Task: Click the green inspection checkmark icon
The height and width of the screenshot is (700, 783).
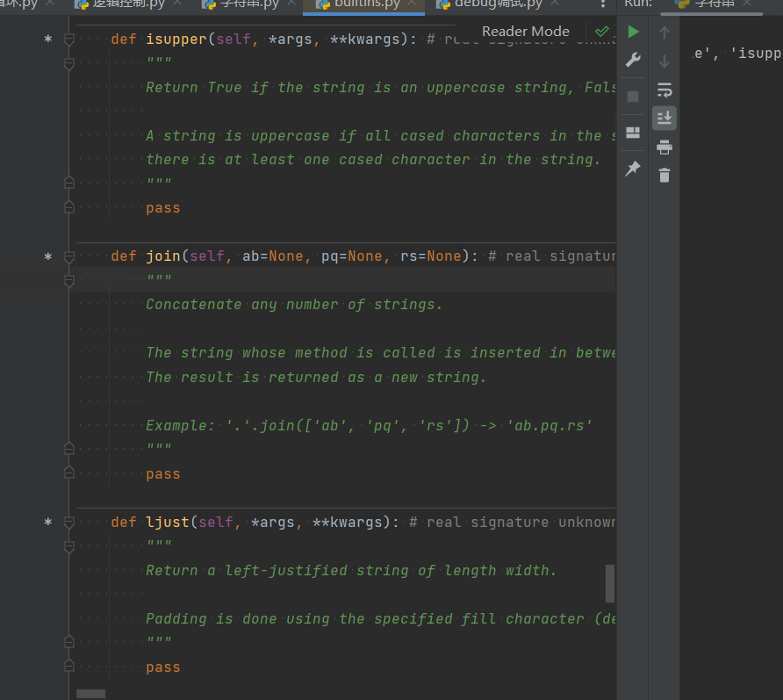Action: pos(601,32)
